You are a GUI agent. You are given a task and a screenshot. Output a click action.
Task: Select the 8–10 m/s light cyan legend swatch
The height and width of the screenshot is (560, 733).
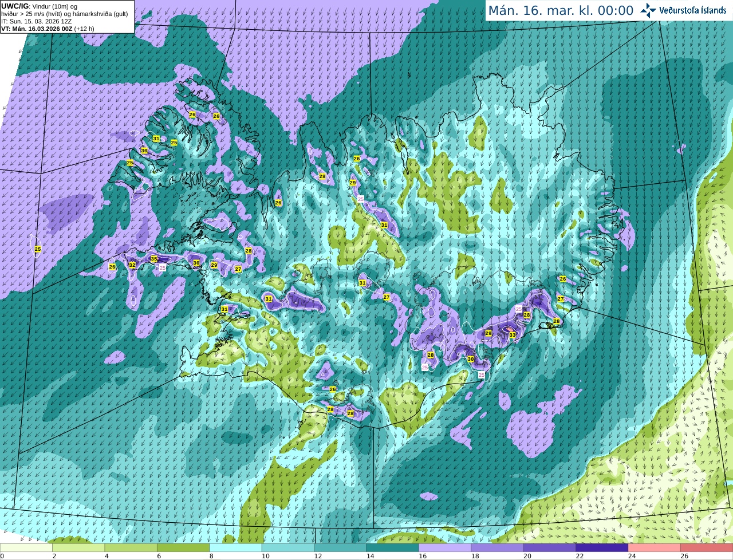235,548
